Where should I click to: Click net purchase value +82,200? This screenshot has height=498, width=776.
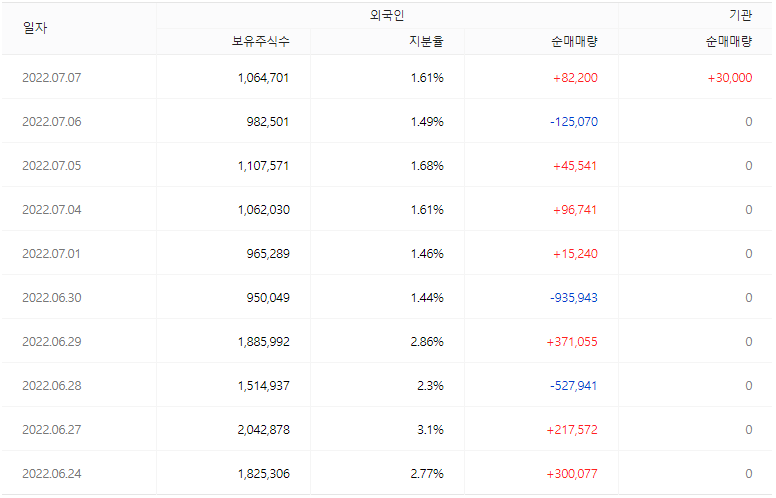[x=575, y=78]
